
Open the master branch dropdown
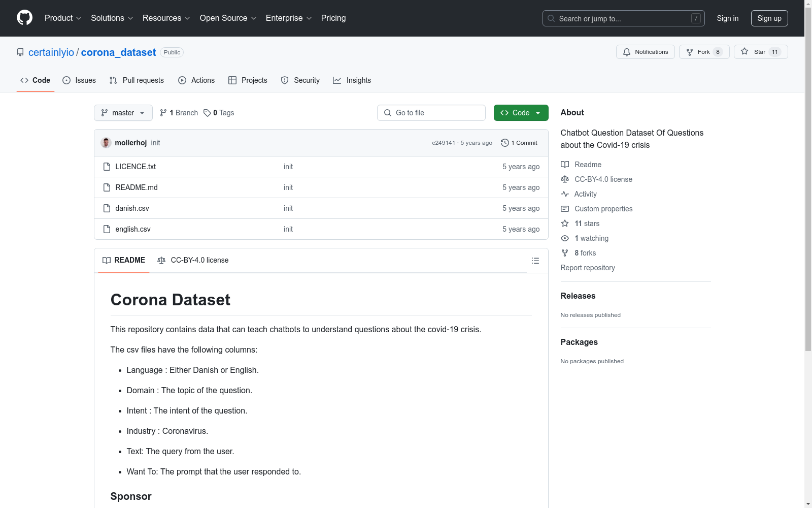coord(123,113)
